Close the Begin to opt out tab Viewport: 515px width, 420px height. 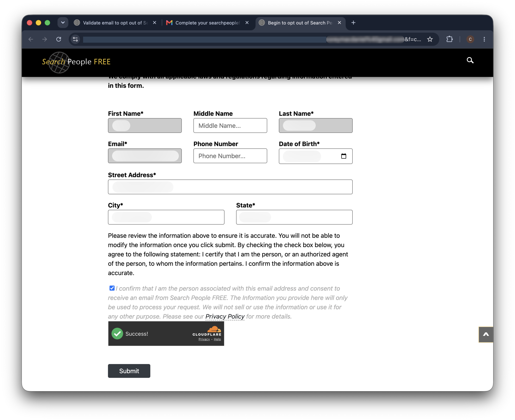click(x=339, y=23)
